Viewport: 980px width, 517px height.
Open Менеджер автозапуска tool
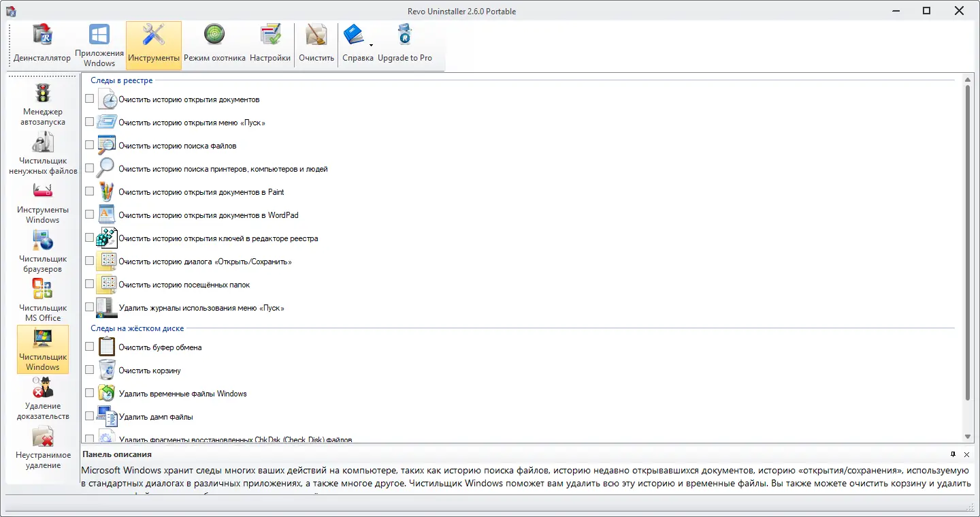[43, 105]
